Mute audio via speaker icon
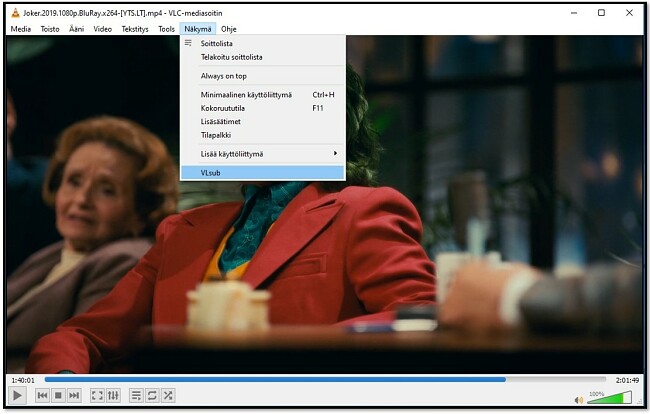The width and height of the screenshot is (650, 414). tap(579, 400)
